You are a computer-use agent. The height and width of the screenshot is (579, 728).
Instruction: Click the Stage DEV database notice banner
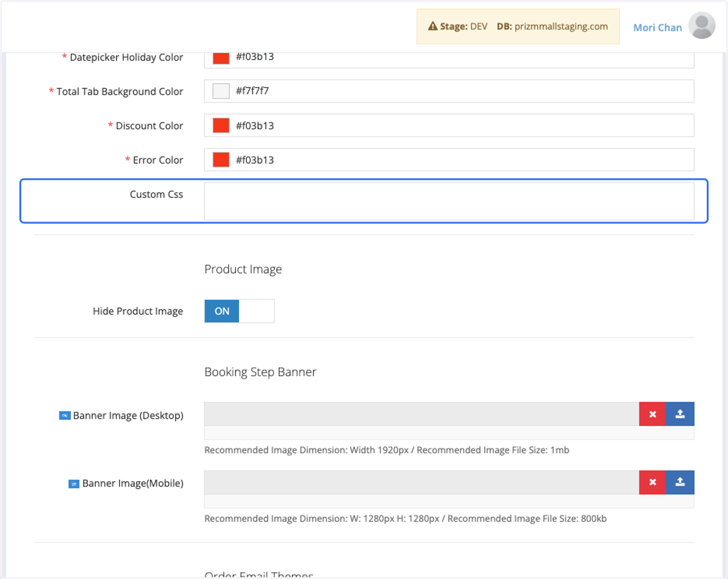(x=518, y=27)
